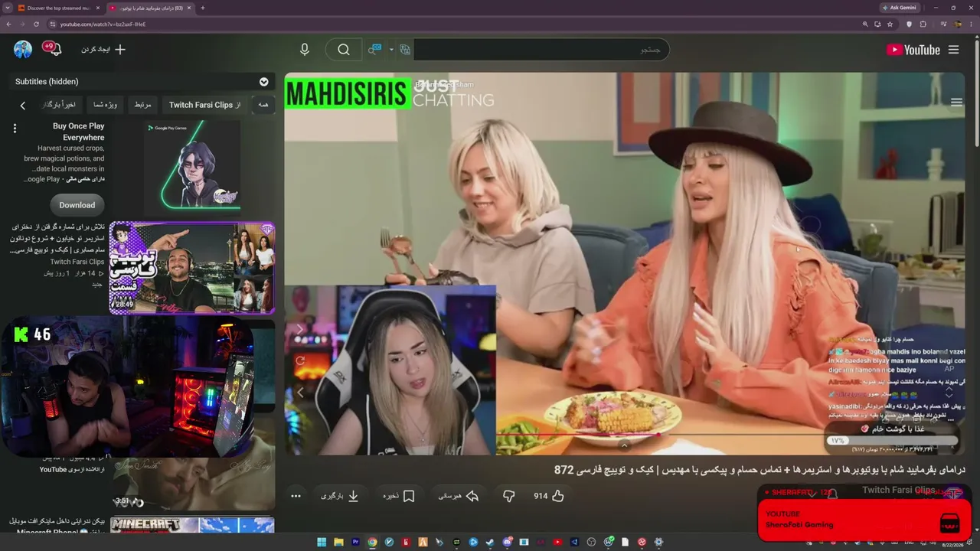Go back in the chips carousel

pos(23,106)
